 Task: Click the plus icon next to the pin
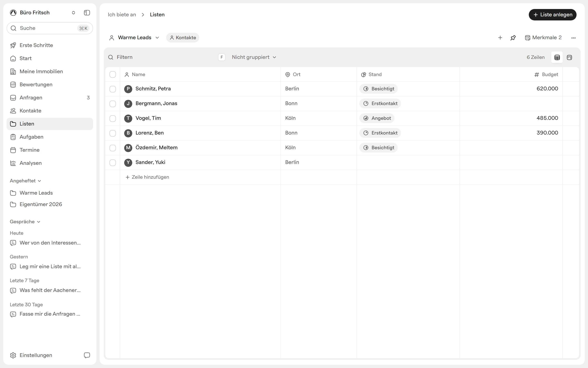pyautogui.click(x=500, y=38)
